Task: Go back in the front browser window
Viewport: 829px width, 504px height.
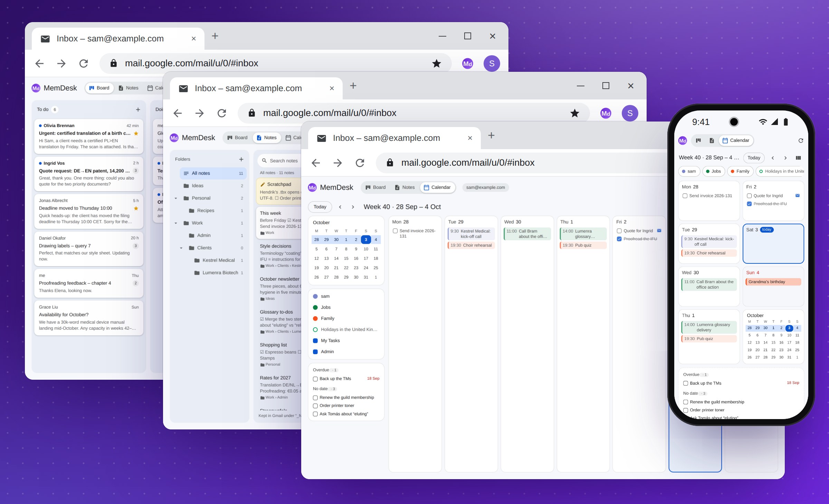Action: (316, 163)
